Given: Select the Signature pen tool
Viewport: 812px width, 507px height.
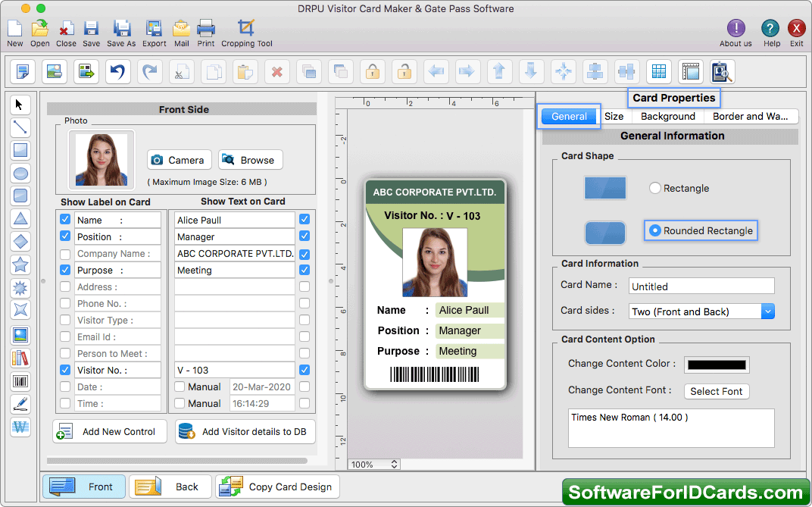Looking at the screenshot, I should (x=20, y=404).
